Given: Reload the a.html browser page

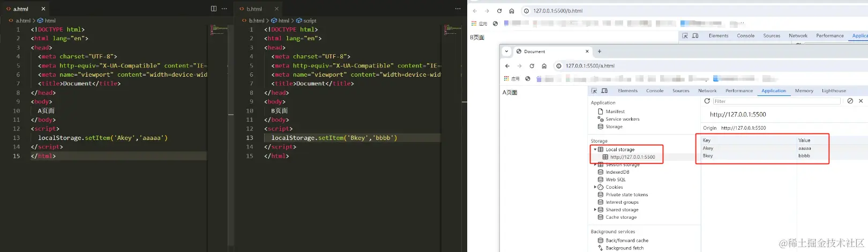Looking at the screenshot, I should [532, 66].
